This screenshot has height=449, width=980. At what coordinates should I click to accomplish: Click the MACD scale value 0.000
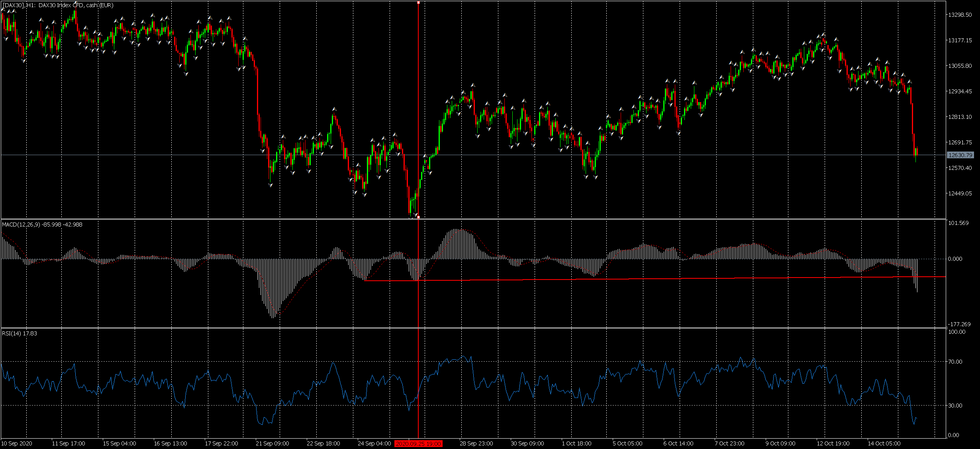click(955, 259)
